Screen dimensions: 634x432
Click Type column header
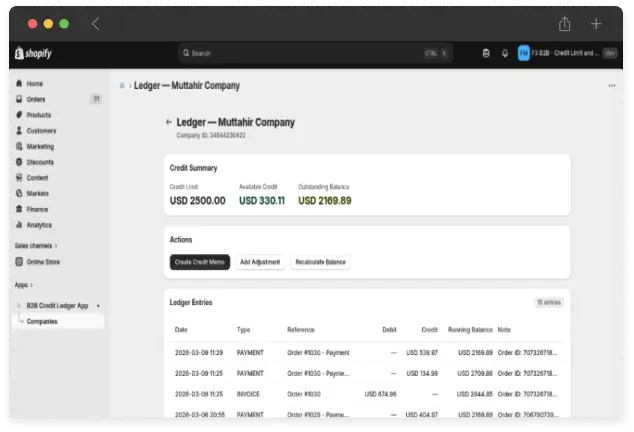pos(243,330)
